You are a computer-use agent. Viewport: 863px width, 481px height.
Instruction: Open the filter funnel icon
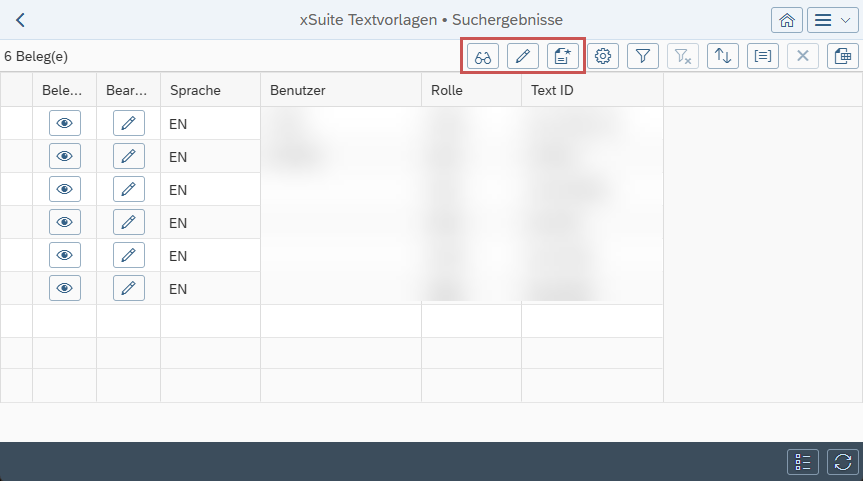[643, 56]
